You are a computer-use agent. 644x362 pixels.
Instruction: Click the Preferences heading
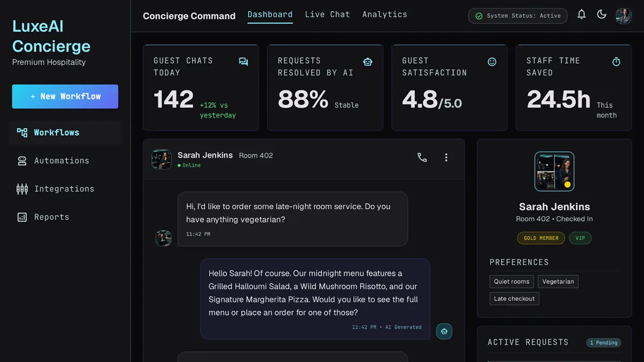[519, 262]
